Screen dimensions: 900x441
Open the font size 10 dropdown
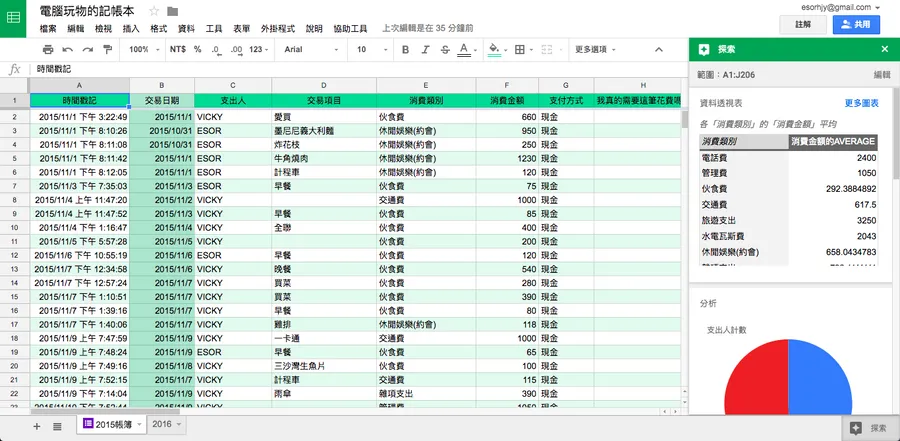point(368,49)
